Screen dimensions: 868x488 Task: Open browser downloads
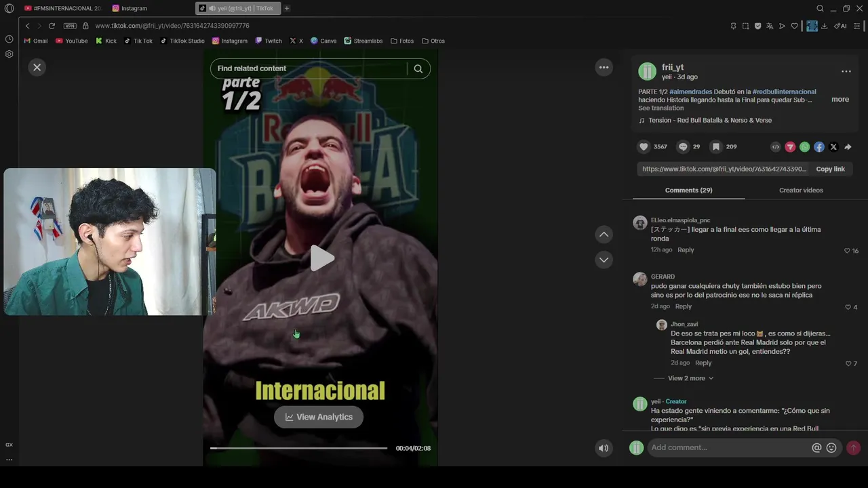coord(825,26)
